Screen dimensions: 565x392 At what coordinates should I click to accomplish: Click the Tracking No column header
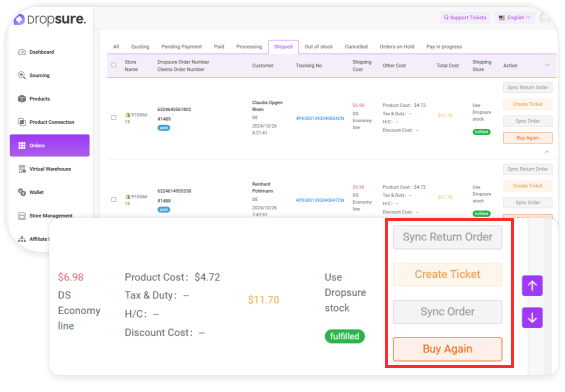309,65
